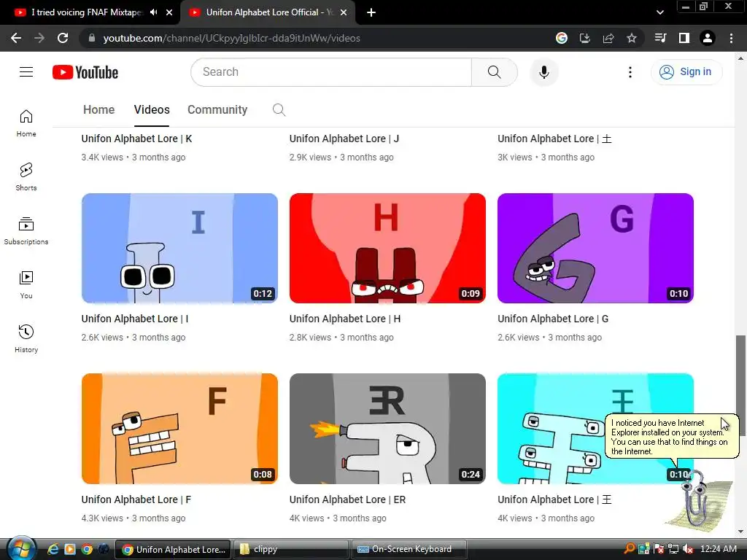Open clippy folder in taskbar
Viewport: 747px width, 560px height.
pyautogui.click(x=290, y=549)
